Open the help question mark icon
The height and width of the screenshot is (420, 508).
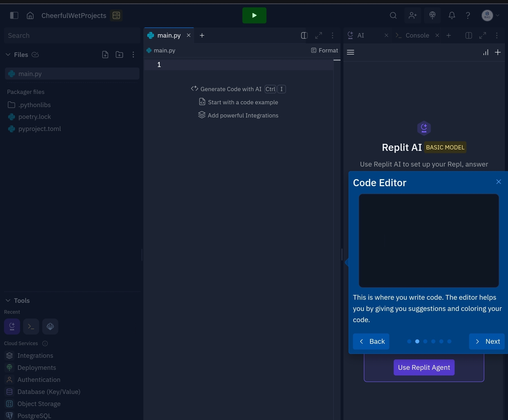pos(468,15)
